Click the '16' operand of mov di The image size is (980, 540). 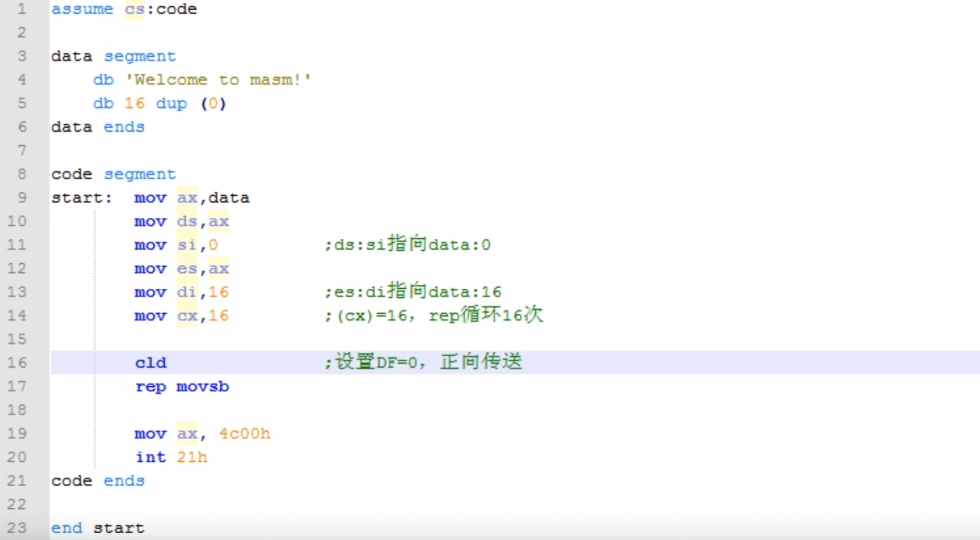pyautogui.click(x=218, y=292)
